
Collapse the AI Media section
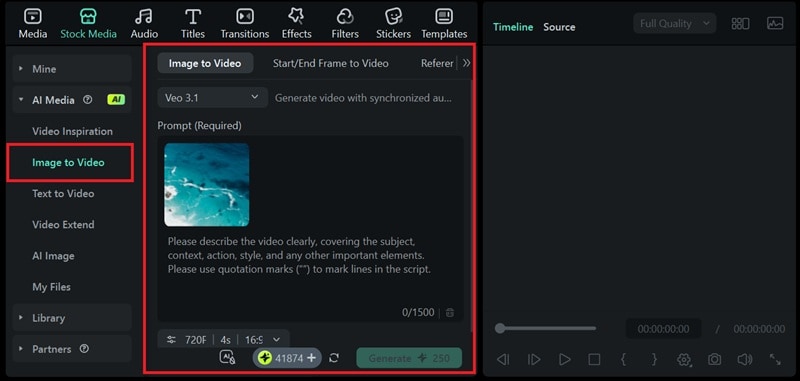21,100
